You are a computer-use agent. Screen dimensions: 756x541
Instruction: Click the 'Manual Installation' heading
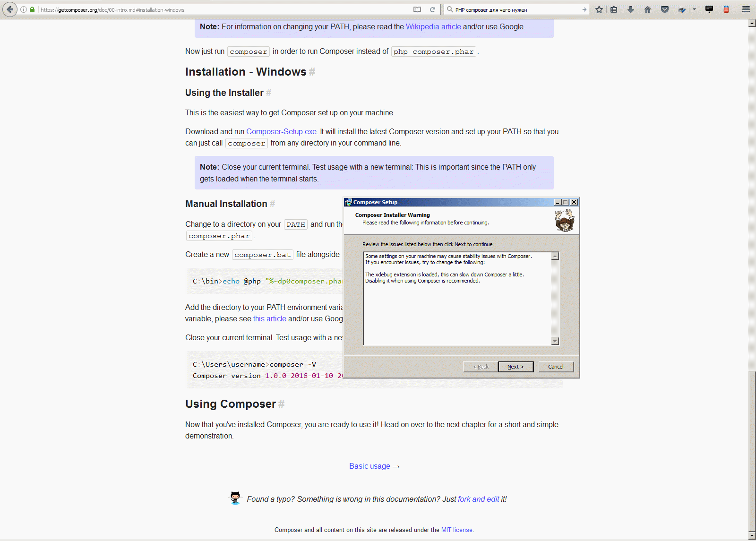(x=226, y=204)
